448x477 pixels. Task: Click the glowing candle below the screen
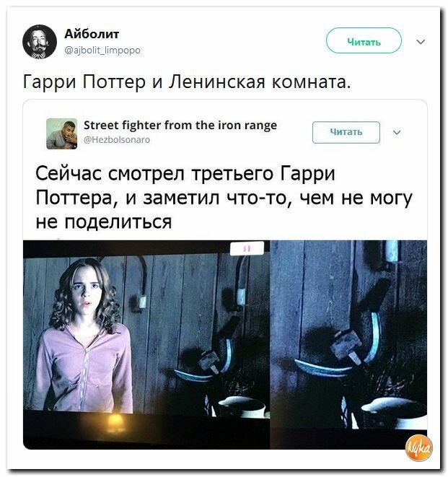tap(115, 422)
